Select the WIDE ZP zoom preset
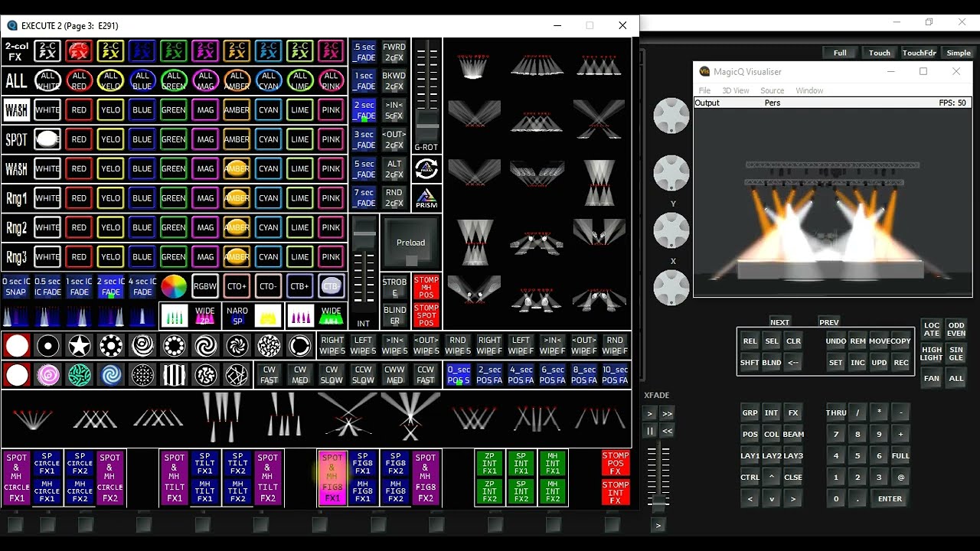 point(205,316)
